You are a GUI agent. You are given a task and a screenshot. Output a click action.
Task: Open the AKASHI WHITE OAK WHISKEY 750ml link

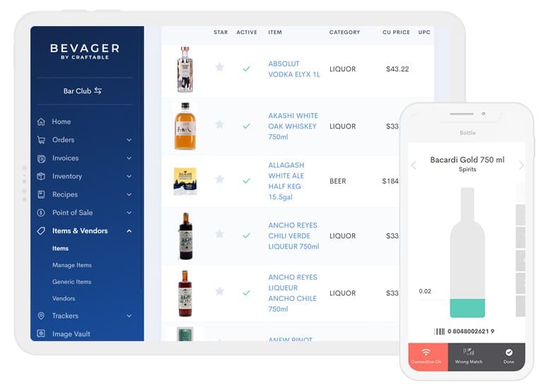[x=293, y=126]
